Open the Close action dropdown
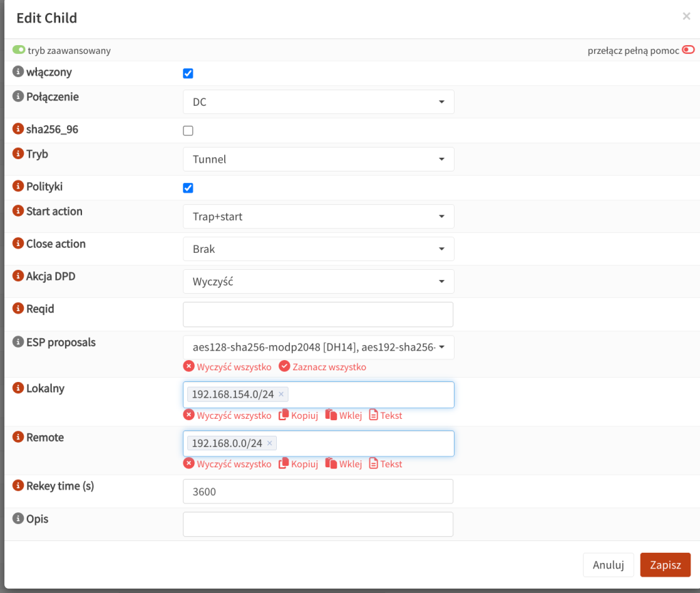 click(318, 249)
